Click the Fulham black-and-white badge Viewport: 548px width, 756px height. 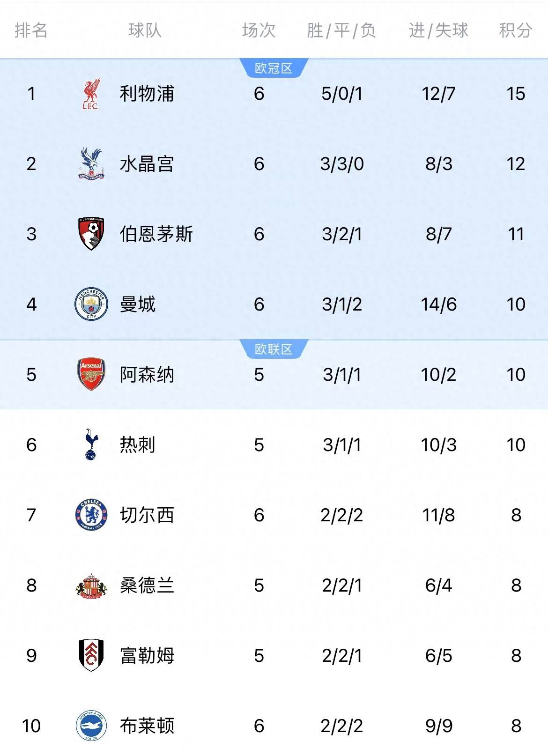click(x=91, y=655)
